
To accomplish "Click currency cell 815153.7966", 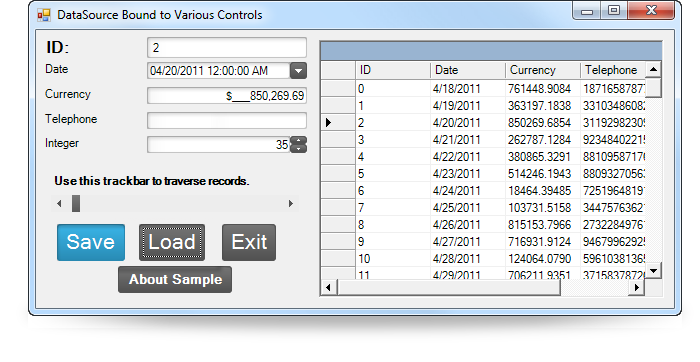I will coord(543,224).
